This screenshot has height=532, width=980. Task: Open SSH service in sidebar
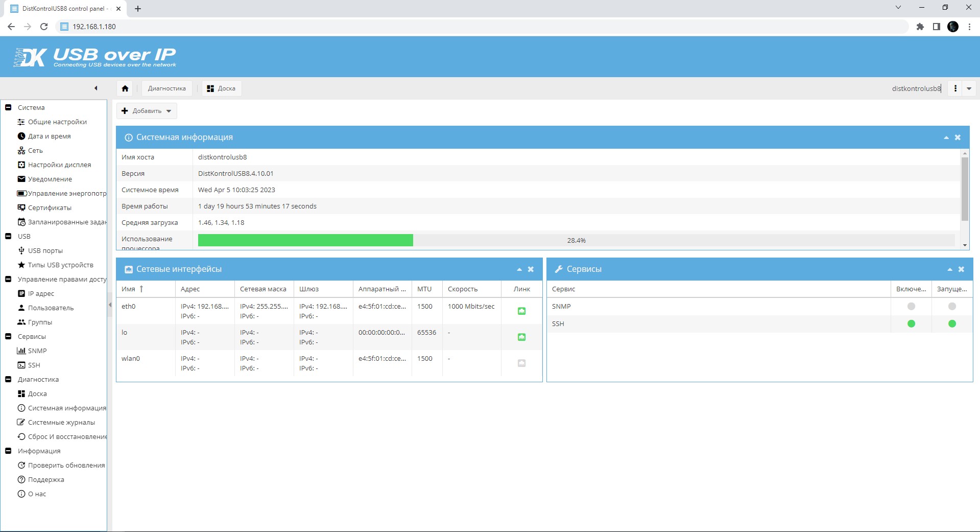click(34, 365)
